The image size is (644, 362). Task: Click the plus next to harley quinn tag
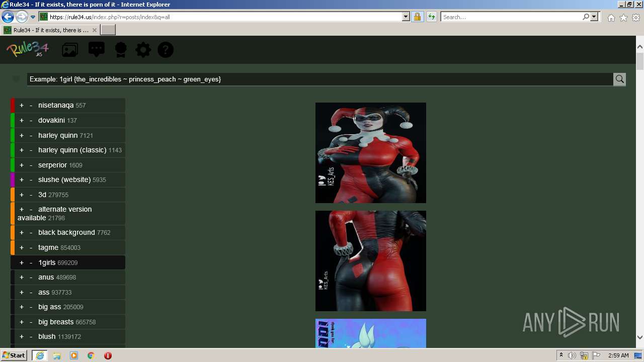tap(22, 135)
